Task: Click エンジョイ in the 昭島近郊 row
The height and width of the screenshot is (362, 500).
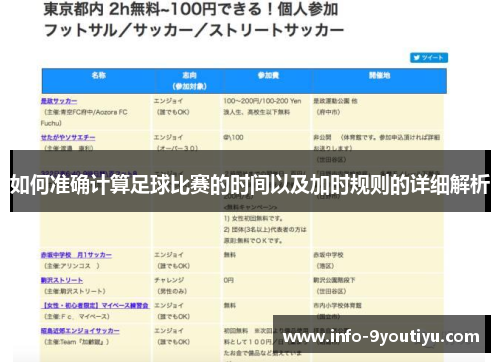Action: pos(168,331)
